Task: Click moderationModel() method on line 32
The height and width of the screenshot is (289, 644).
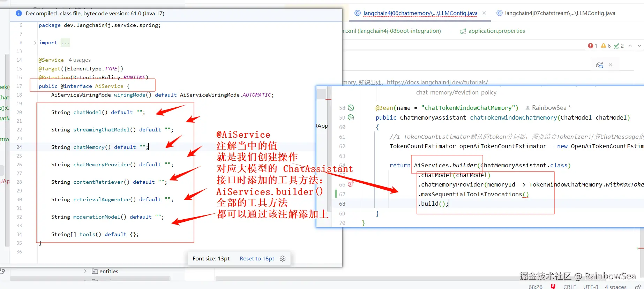Action: click(x=100, y=217)
